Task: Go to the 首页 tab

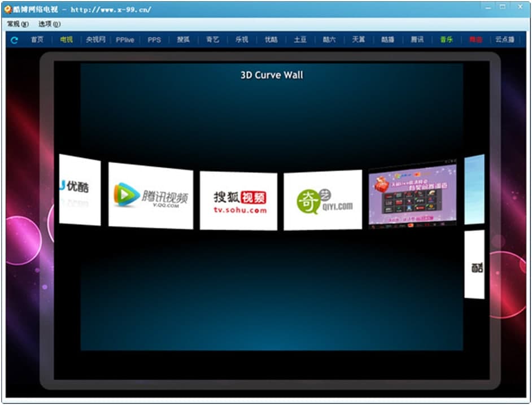Action: 37,40
